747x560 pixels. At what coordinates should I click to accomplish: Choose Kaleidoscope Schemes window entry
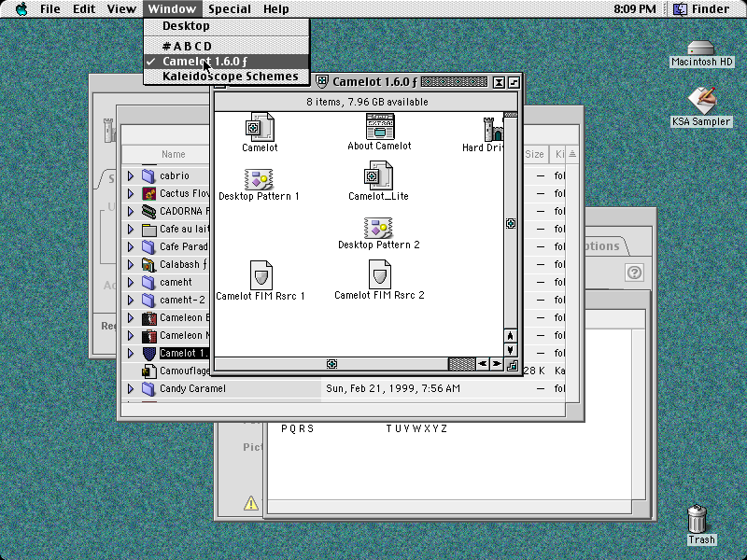[x=226, y=77]
